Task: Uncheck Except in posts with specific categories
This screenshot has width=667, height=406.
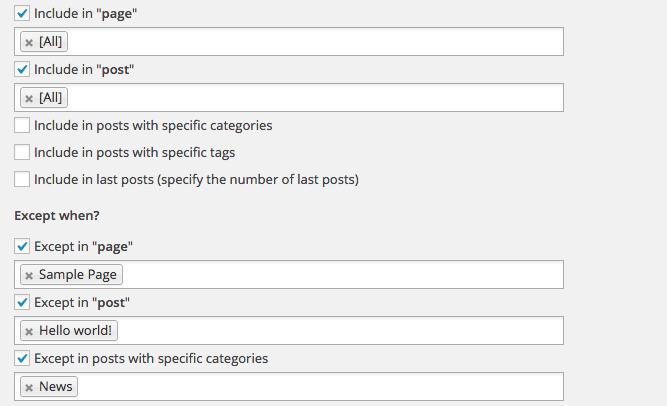Action: [22, 358]
